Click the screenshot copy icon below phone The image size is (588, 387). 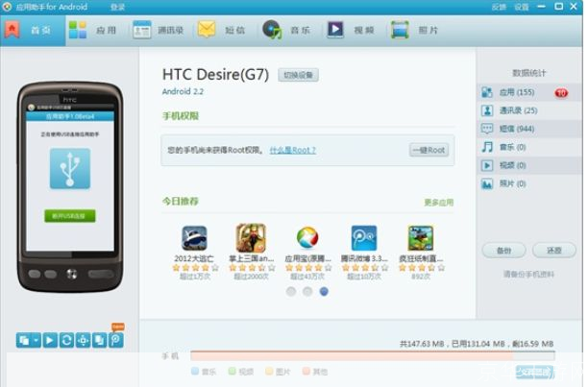click(x=24, y=340)
